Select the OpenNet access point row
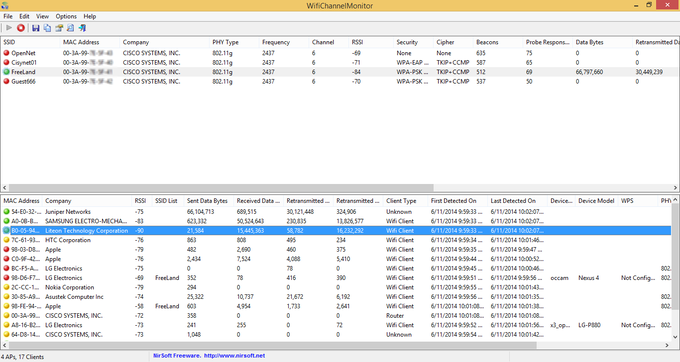This screenshot has height=362, width=680. [340, 53]
